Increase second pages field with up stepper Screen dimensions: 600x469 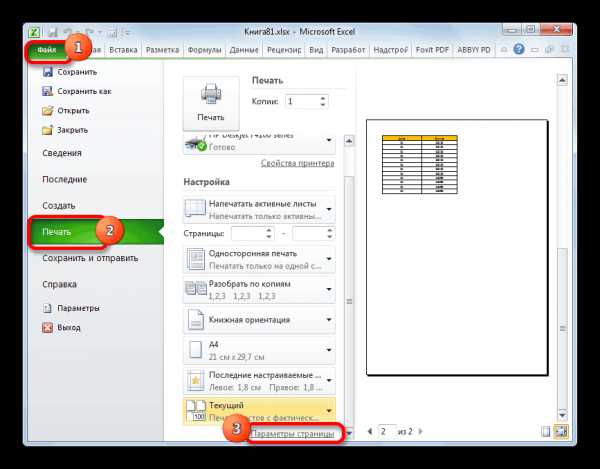[x=330, y=230]
